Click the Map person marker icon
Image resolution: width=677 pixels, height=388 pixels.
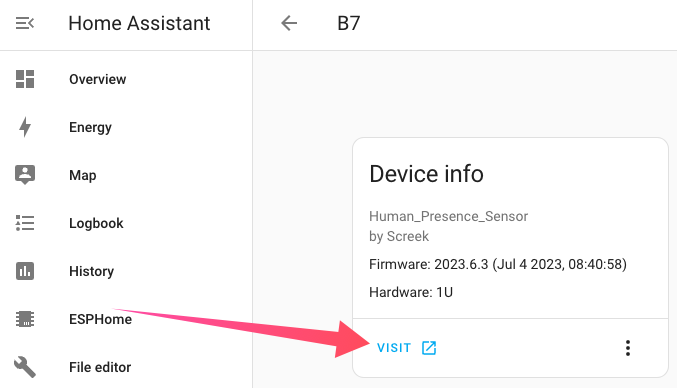[x=25, y=175]
